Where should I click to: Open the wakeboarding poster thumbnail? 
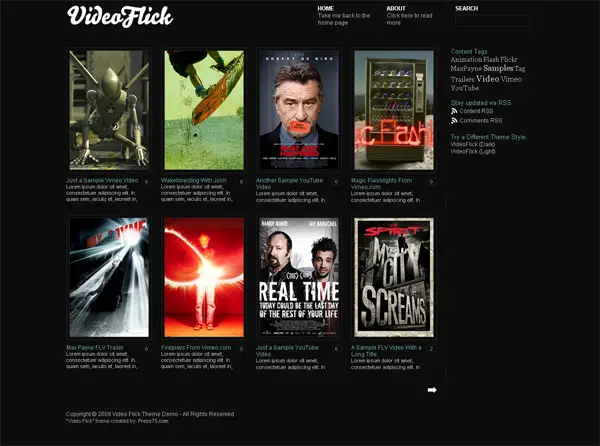point(204,110)
